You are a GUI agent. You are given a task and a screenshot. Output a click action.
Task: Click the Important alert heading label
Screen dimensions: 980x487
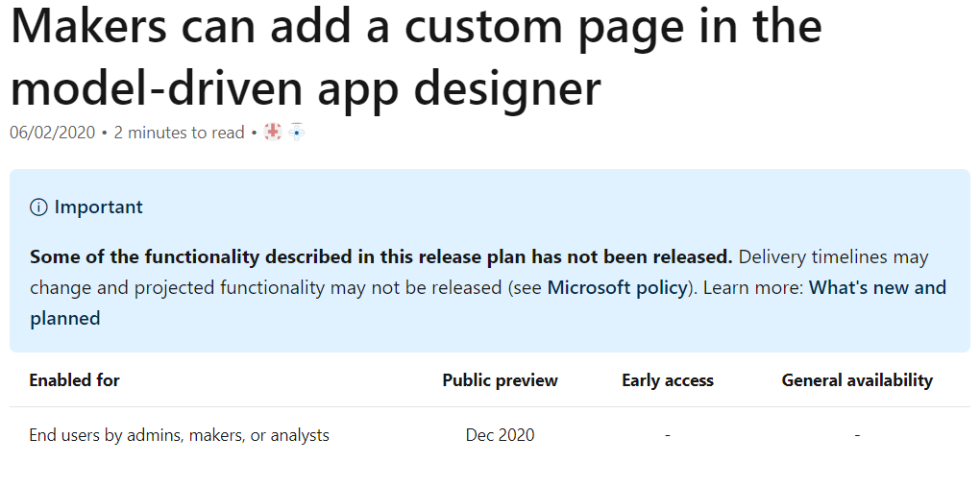pyautogui.click(x=99, y=207)
